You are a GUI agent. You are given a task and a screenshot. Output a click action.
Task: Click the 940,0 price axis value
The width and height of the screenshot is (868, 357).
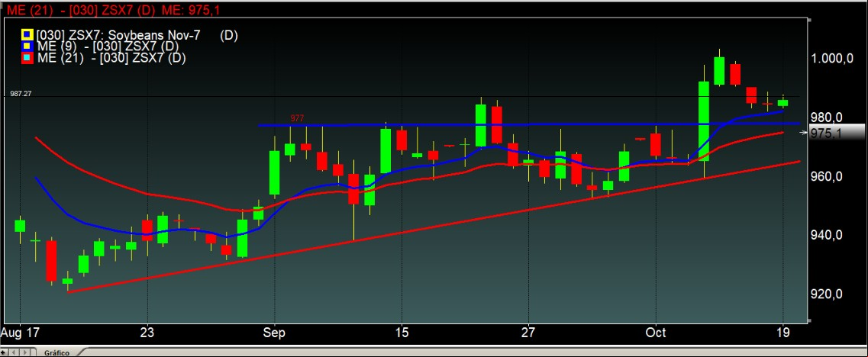click(828, 235)
